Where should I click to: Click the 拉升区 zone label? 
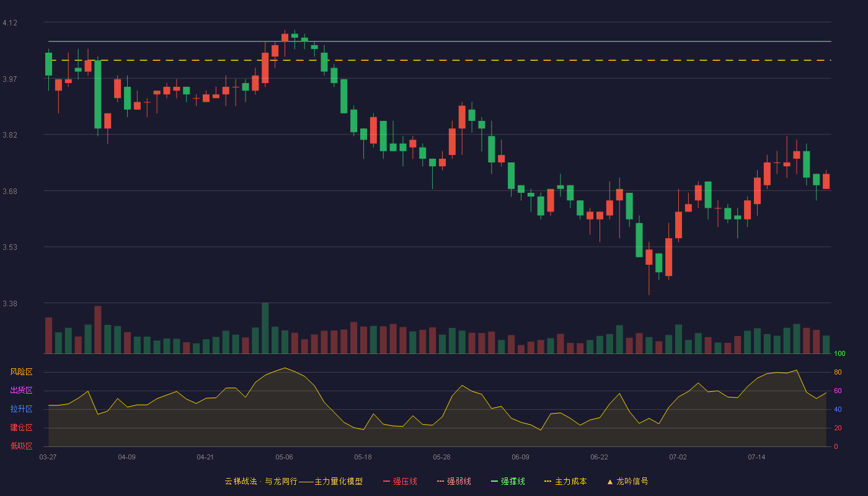[x=21, y=409]
